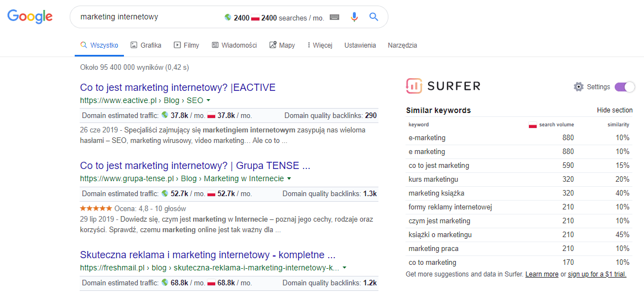Click Poland flag in search box volume
The image size is (644, 292).
(x=255, y=18)
